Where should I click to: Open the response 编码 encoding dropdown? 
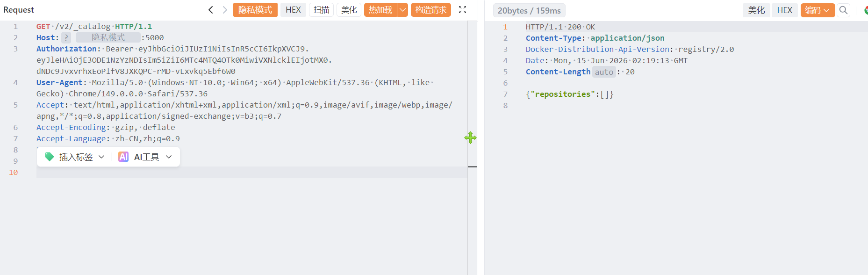[x=818, y=10]
